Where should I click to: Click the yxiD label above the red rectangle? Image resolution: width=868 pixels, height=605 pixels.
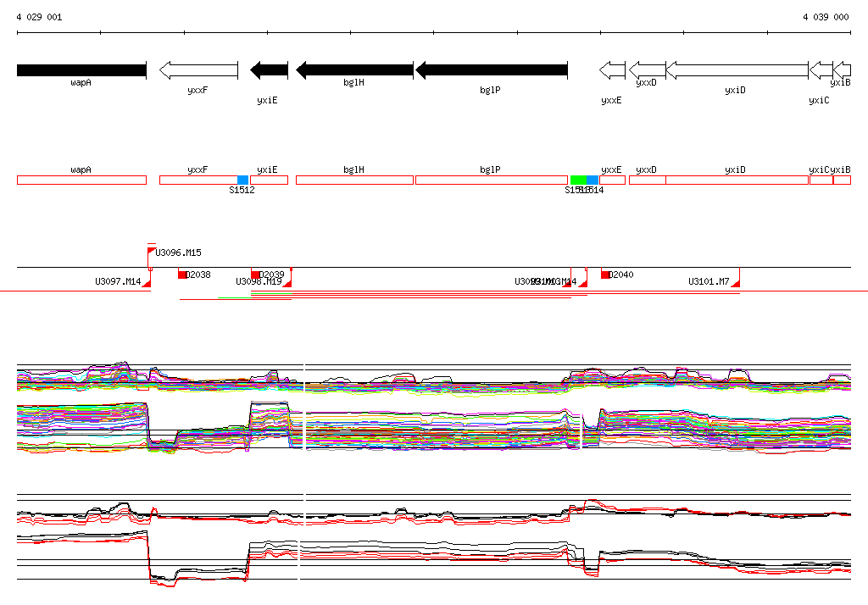pyautogui.click(x=735, y=170)
